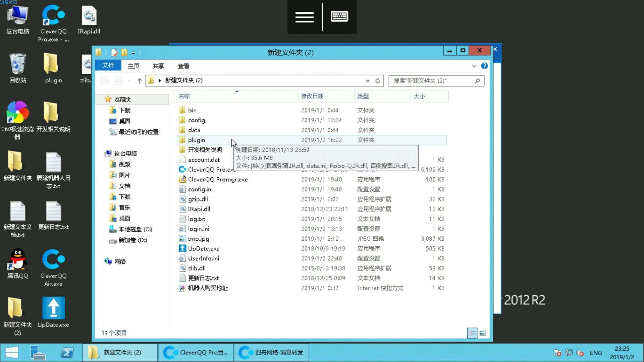Open the Windows Start button
Screen dimensions: 644x362
pyautogui.click(x=12, y=353)
